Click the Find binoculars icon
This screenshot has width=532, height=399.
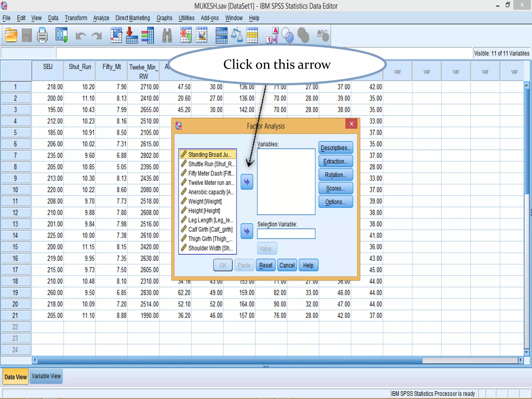pos(167,35)
